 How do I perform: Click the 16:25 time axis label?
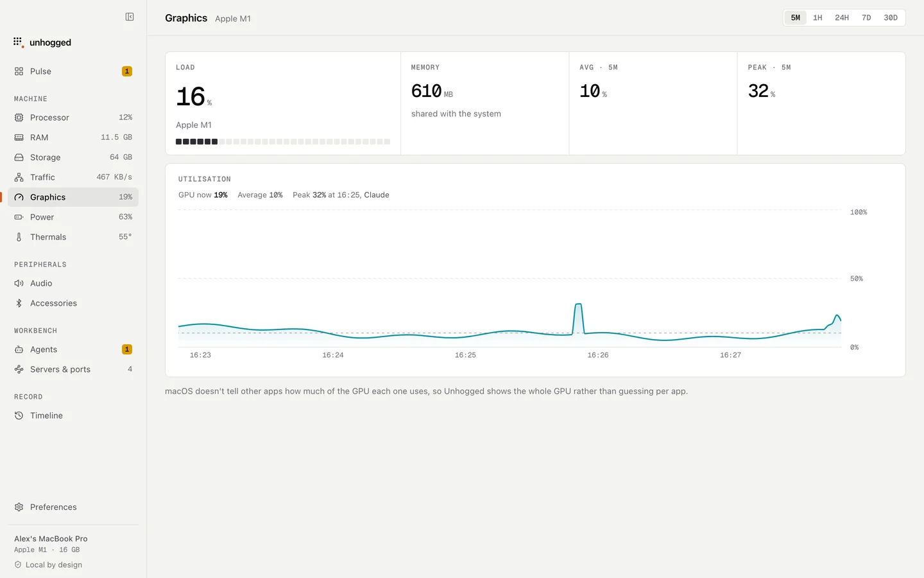point(465,355)
